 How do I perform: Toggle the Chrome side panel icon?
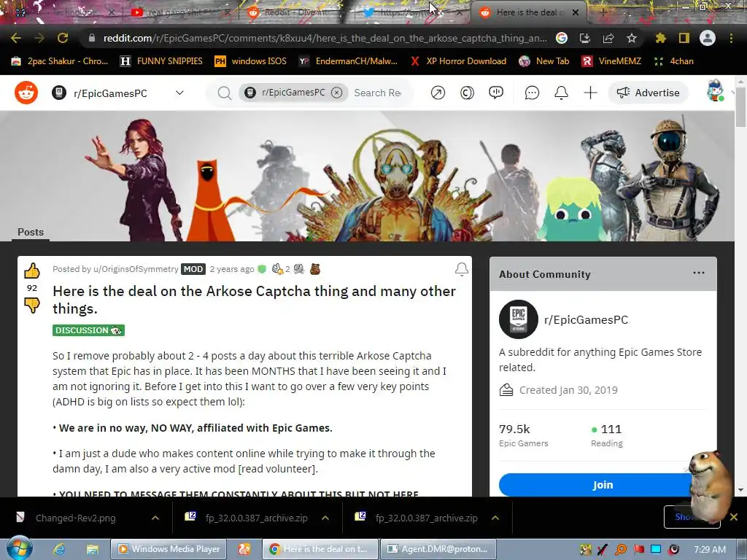(684, 38)
